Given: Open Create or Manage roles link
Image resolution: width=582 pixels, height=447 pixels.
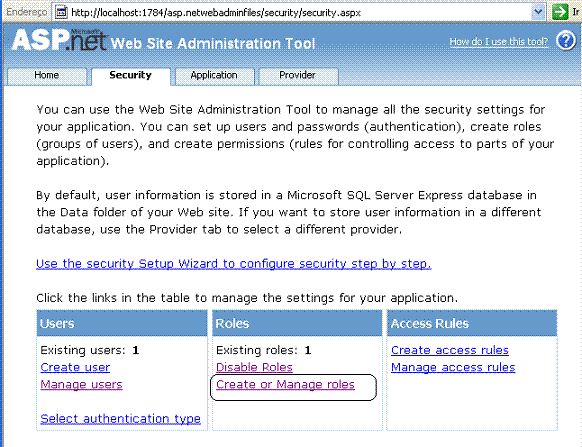Looking at the screenshot, I should click(285, 384).
